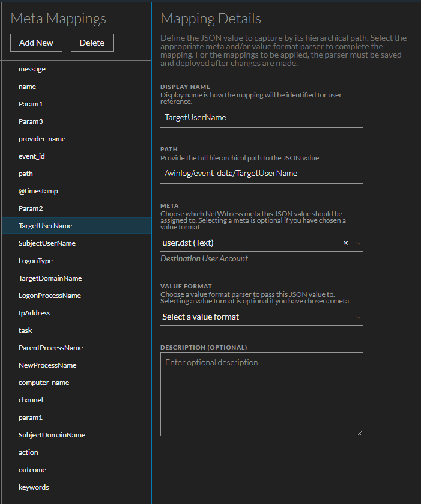Edit the Display Name field
The image size is (421, 504).
261,118
